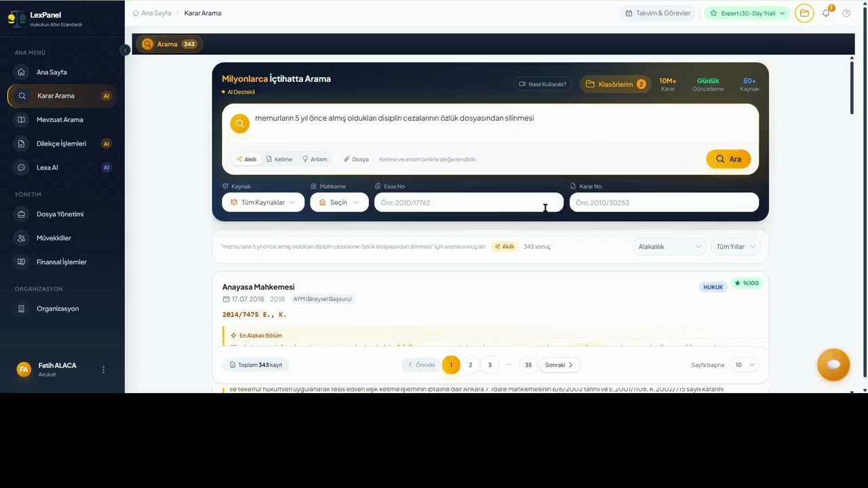The width and height of the screenshot is (868, 488).
Task: Select Karar Arama sidebar item
Action: click(x=62, y=96)
